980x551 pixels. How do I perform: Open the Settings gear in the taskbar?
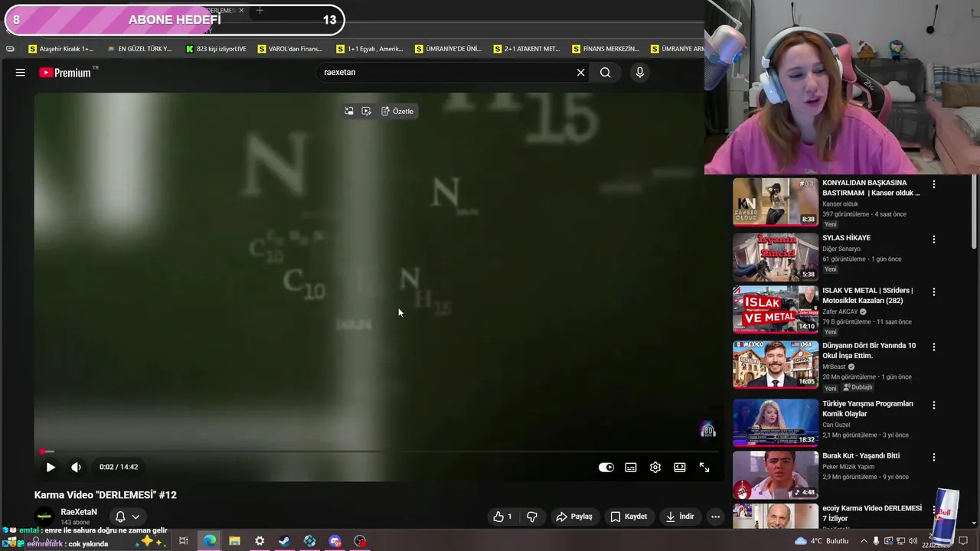pyautogui.click(x=260, y=541)
